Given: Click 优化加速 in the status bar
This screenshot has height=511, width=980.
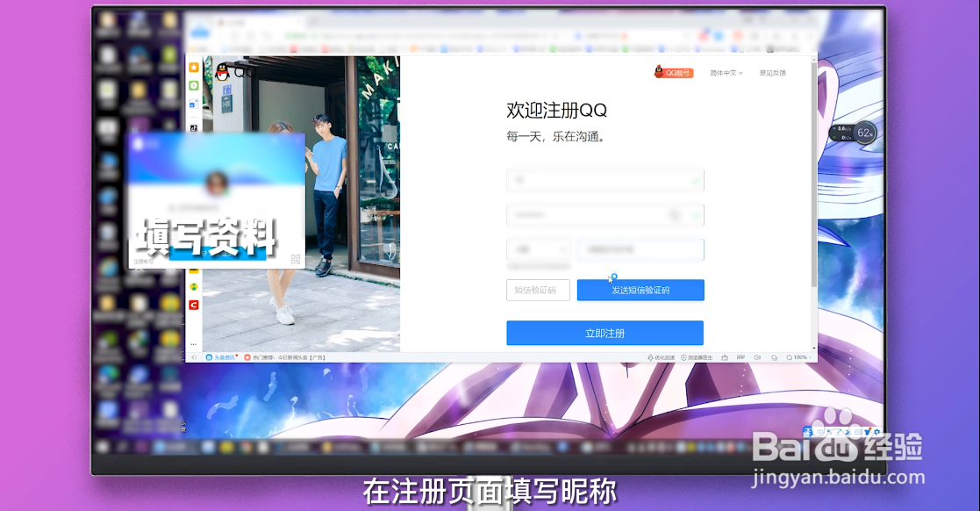Looking at the screenshot, I should (x=661, y=357).
